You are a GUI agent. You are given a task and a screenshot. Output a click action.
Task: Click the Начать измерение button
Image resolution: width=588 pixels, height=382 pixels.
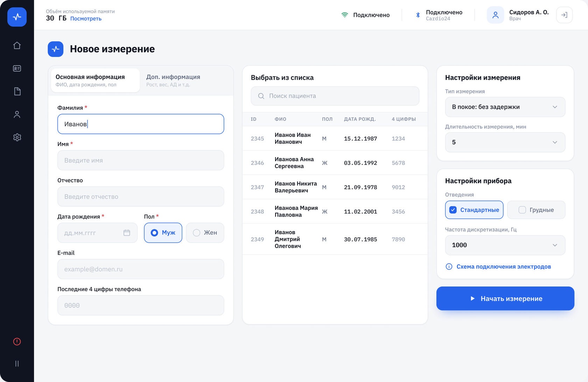(505, 298)
